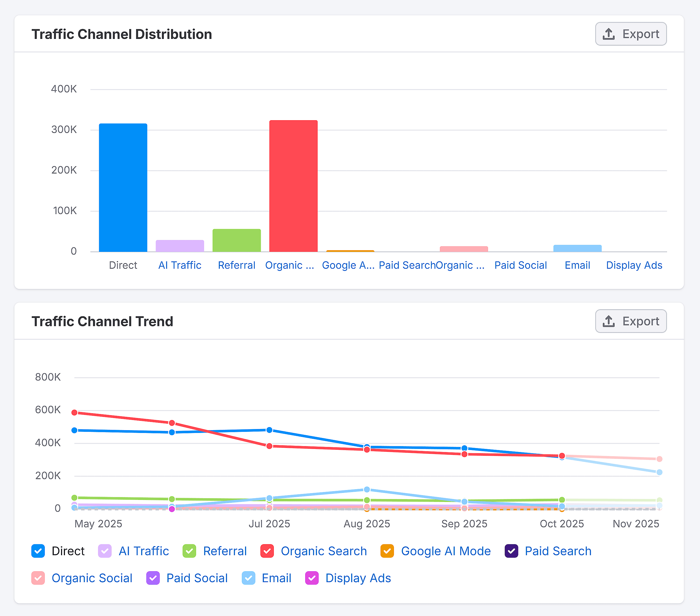Click the Export icon on Traffic Channel Trend
The height and width of the screenshot is (616, 700).
point(608,321)
